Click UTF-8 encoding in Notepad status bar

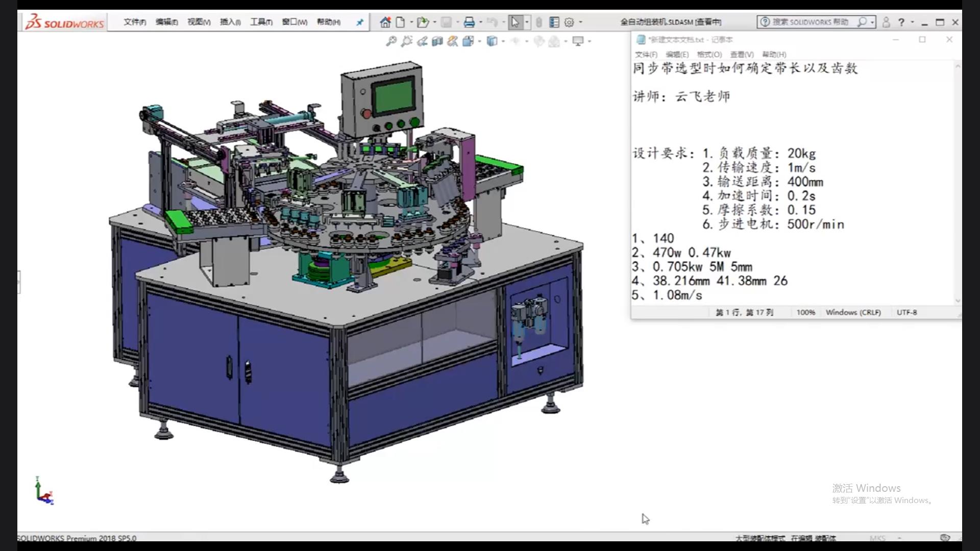[x=907, y=312]
